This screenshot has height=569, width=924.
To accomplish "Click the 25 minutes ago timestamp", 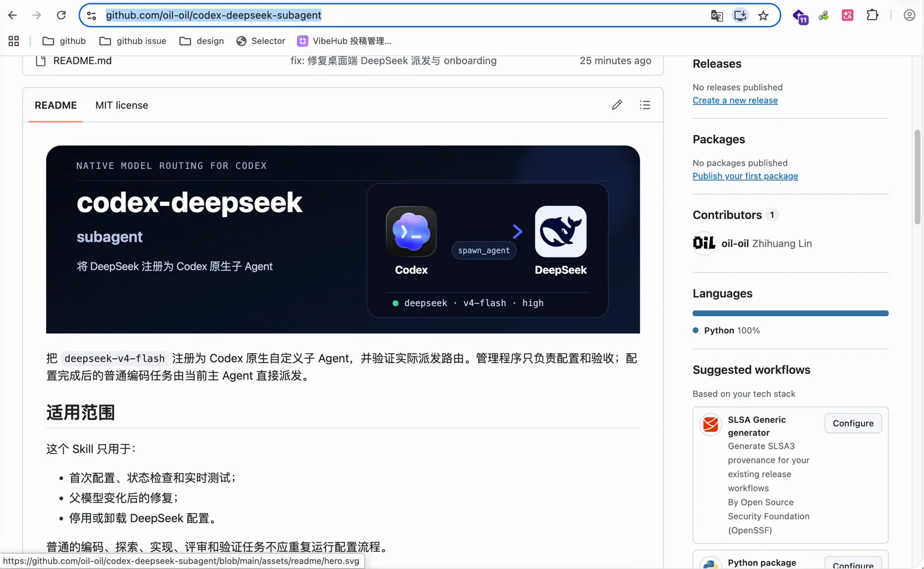I will (x=615, y=61).
